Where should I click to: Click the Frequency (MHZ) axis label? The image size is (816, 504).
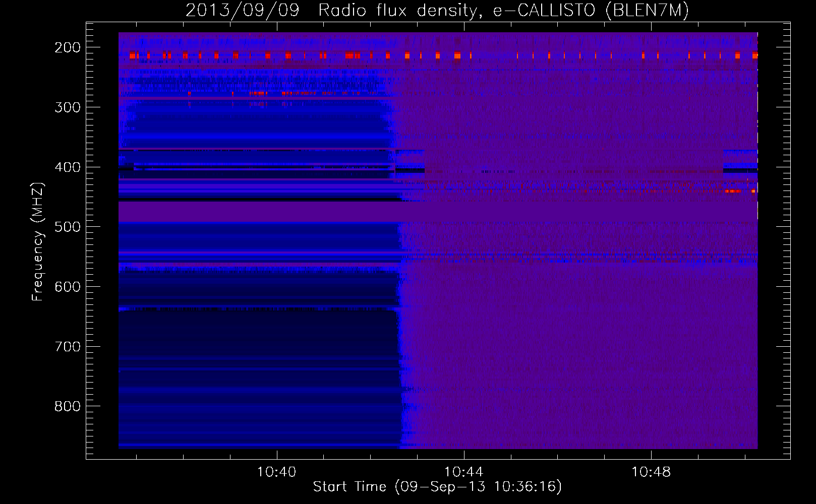[38, 241]
